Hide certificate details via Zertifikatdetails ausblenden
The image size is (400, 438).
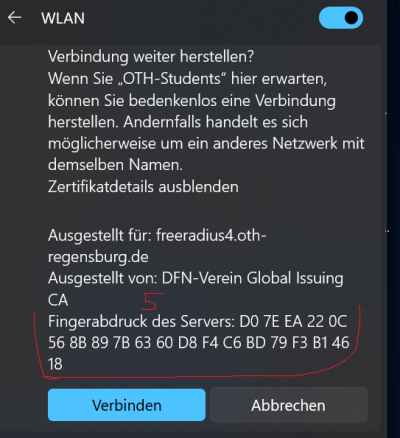143,187
